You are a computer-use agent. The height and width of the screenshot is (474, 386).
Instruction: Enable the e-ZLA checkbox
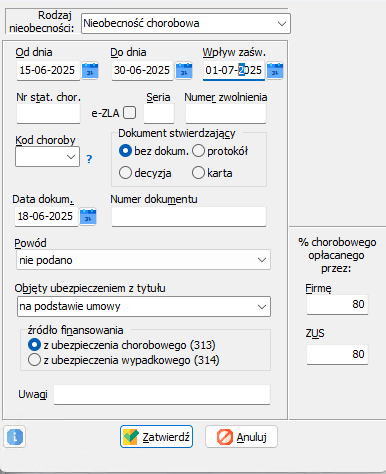click(129, 113)
